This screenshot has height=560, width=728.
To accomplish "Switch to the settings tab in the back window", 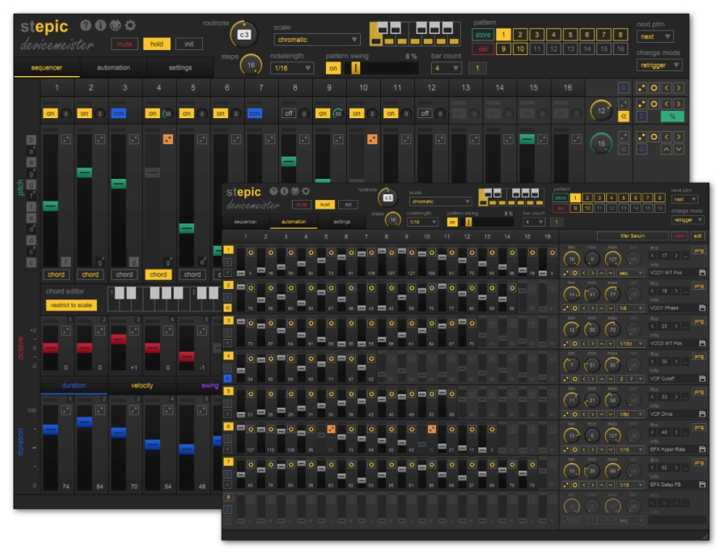I will (180, 68).
